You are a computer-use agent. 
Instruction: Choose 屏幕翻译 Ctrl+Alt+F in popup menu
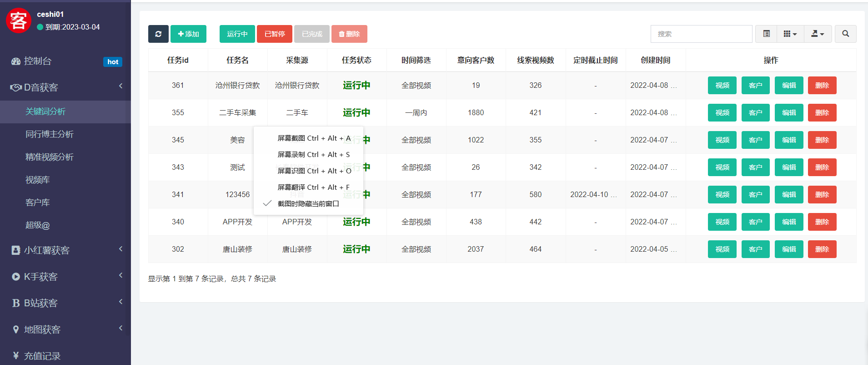309,188
